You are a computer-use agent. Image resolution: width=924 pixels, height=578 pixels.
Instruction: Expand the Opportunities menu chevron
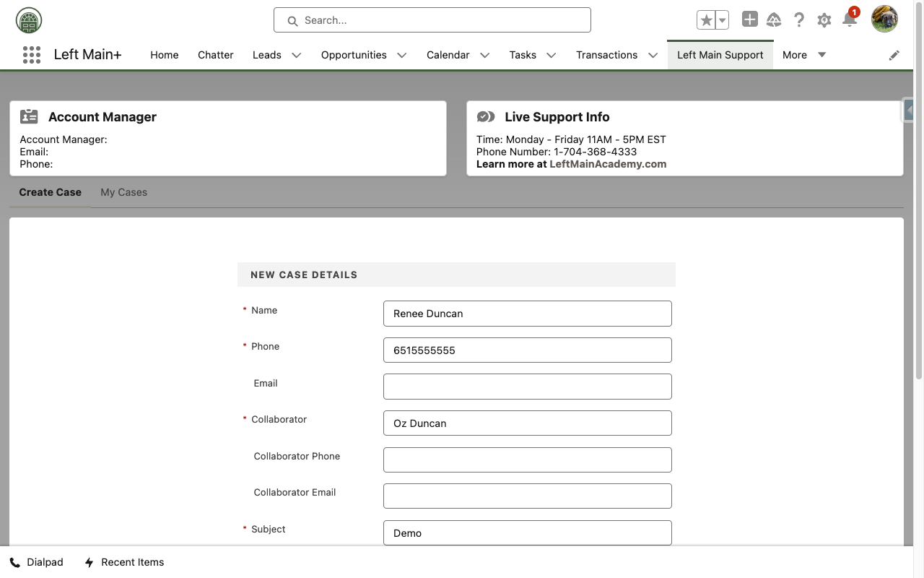402,55
